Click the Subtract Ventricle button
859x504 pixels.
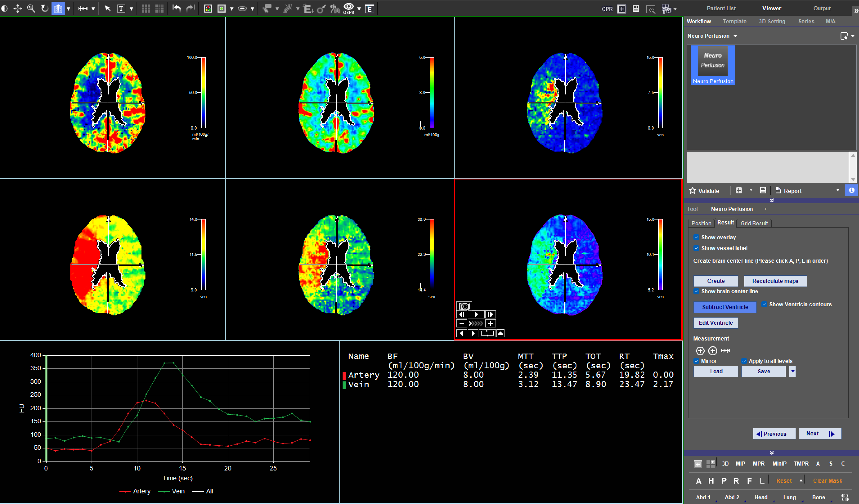(x=725, y=307)
